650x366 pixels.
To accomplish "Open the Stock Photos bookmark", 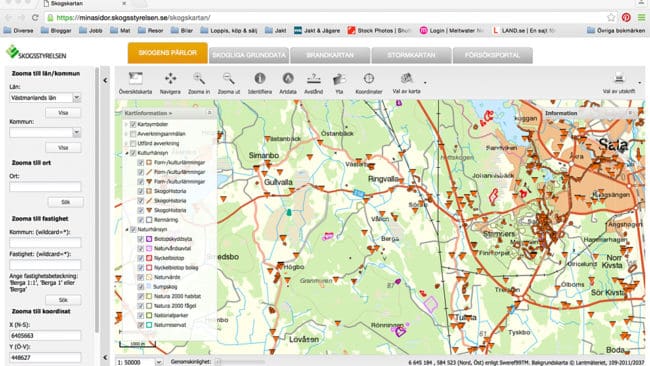I will pos(379,31).
